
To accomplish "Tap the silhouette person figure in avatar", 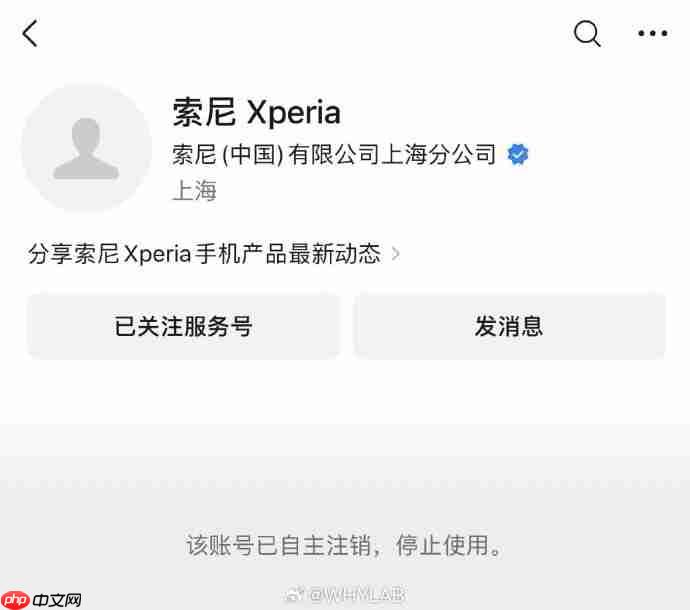I will point(86,148).
